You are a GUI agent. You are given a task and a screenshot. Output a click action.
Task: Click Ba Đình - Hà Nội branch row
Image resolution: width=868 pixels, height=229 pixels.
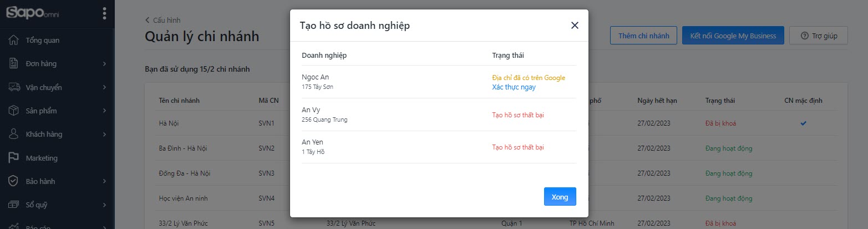click(x=183, y=148)
